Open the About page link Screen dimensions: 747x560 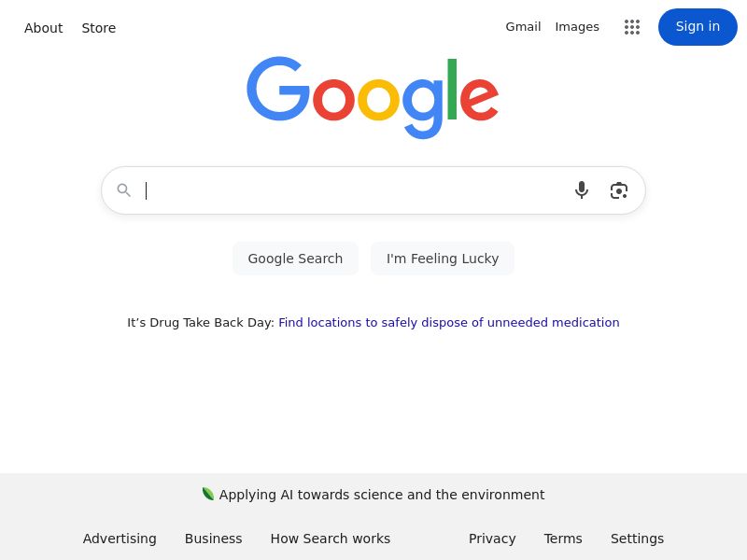pyautogui.click(x=43, y=28)
